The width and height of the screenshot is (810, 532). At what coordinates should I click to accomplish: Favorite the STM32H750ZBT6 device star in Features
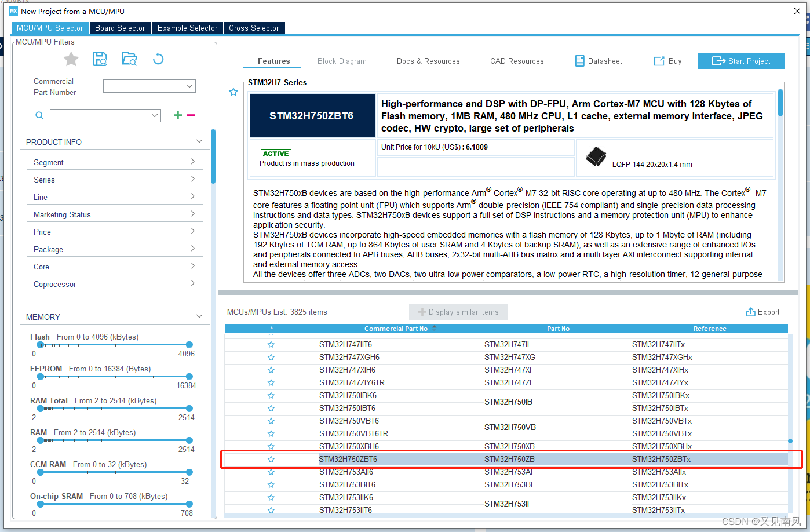(233, 92)
